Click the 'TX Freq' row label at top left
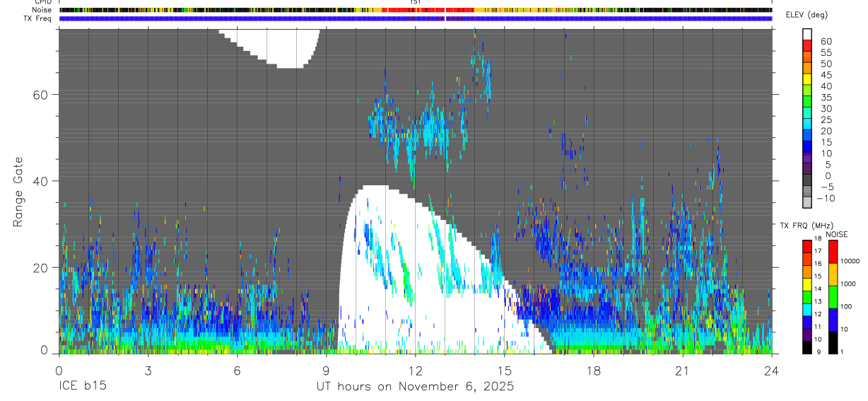 (x=37, y=18)
